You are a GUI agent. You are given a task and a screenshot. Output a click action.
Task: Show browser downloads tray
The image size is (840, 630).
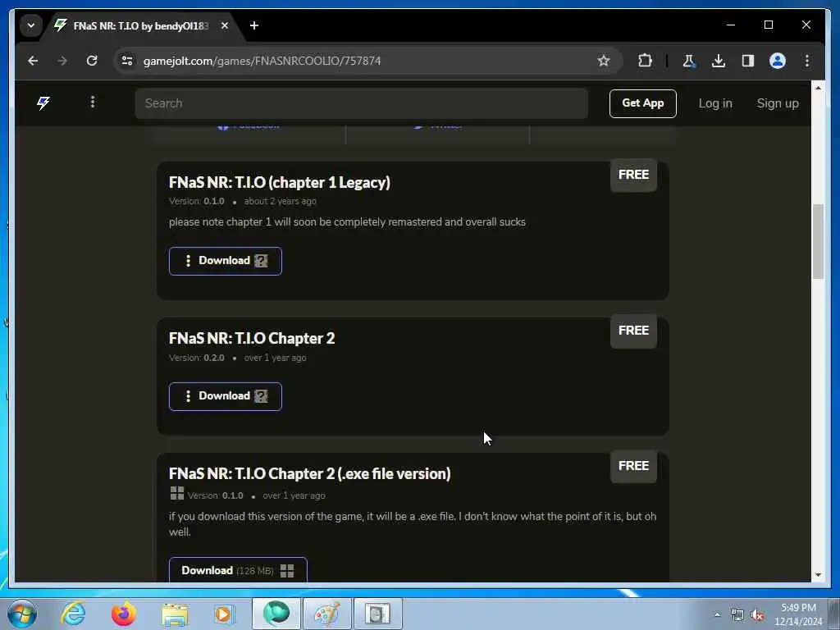pyautogui.click(x=719, y=61)
